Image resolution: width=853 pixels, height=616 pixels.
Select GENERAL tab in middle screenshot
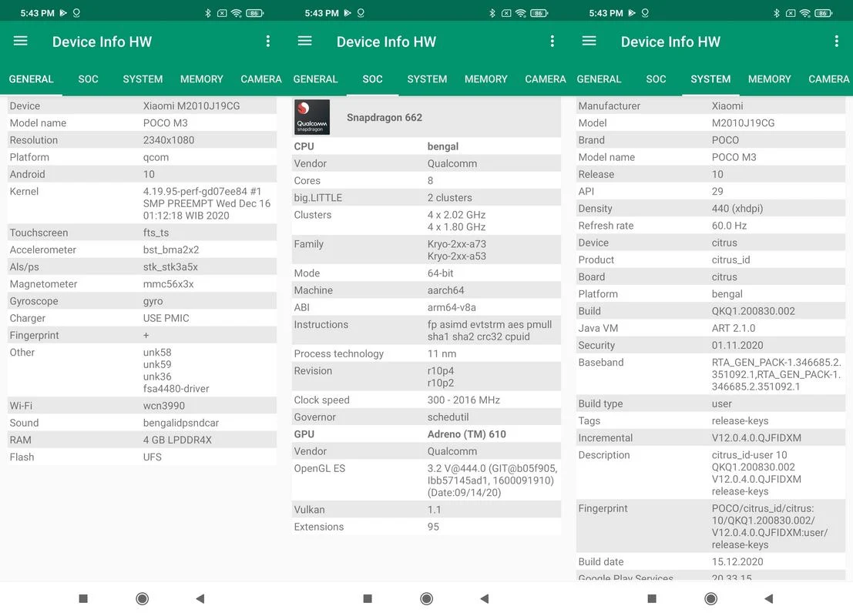pos(315,79)
